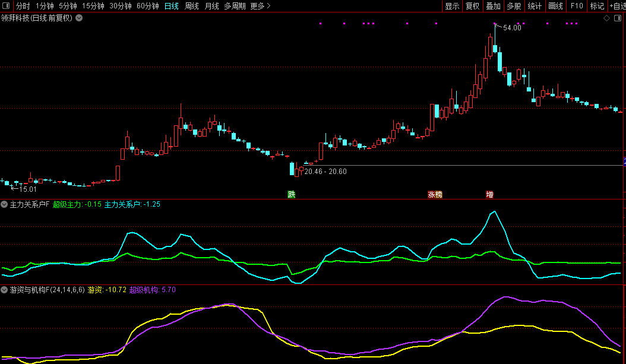Click the 涨榜 event marker
Image resolution: width=626 pixels, height=364 pixels.
[435, 194]
